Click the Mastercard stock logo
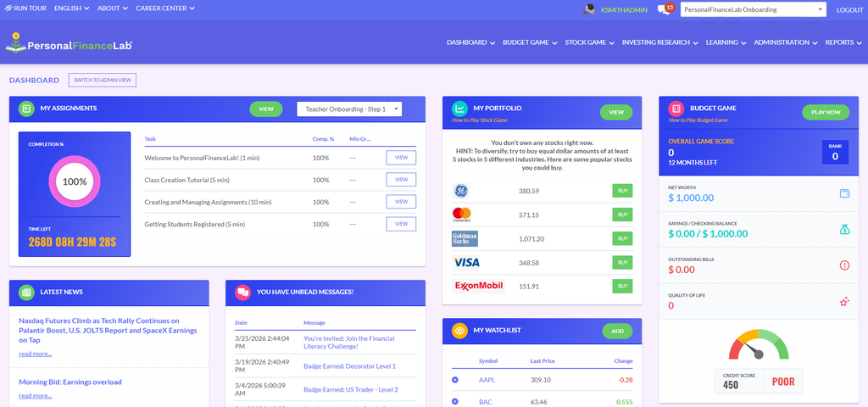868x407 pixels. point(461,215)
